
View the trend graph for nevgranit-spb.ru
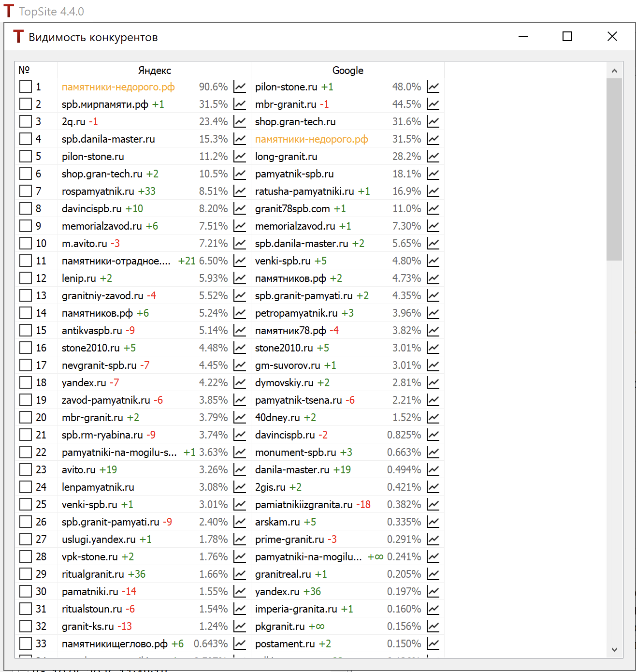[x=240, y=365]
